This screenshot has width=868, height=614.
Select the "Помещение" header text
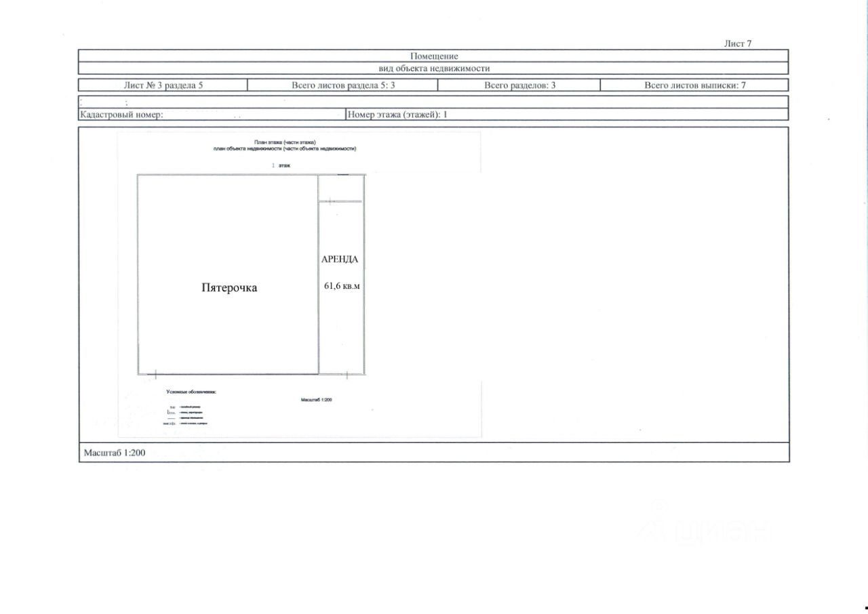(434, 56)
